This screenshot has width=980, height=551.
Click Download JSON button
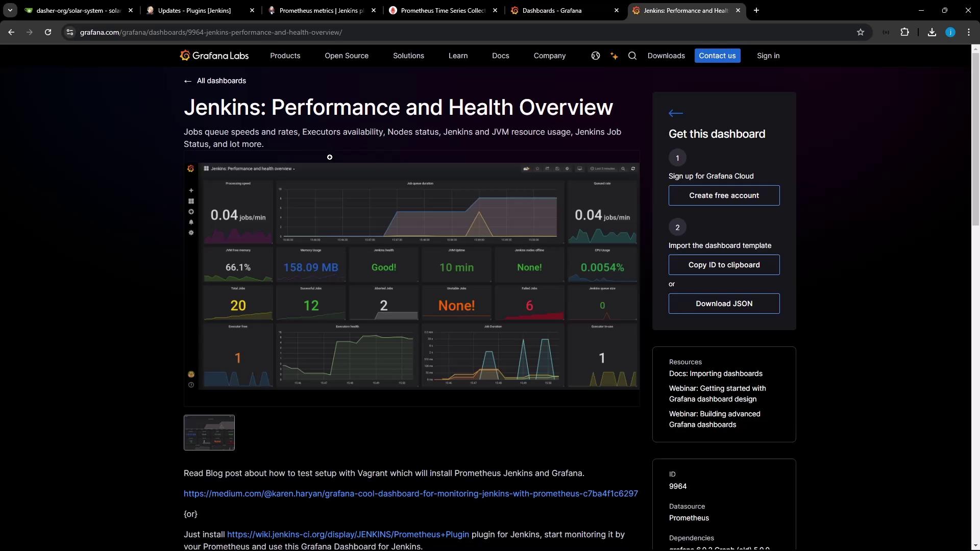(724, 304)
